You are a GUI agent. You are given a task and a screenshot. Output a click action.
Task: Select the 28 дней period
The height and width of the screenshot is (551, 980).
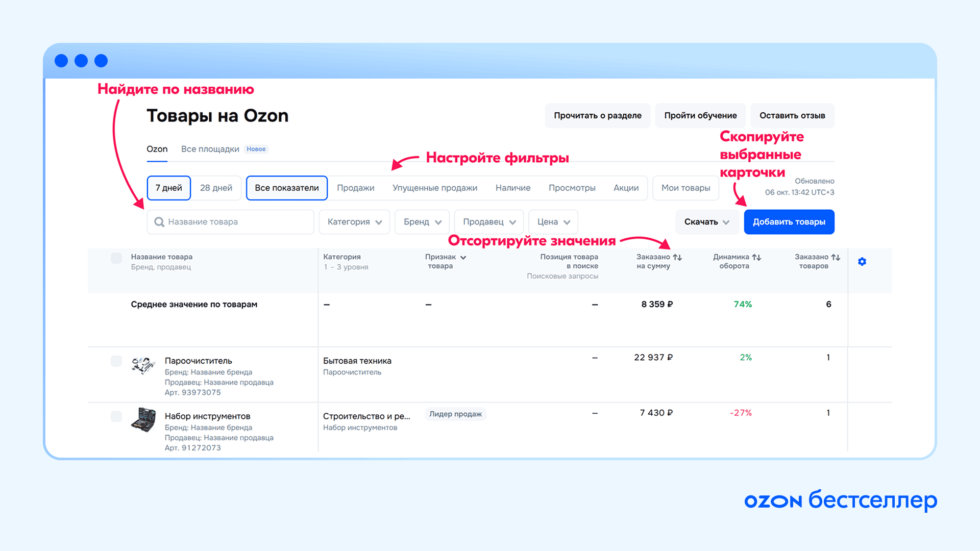[x=216, y=188]
